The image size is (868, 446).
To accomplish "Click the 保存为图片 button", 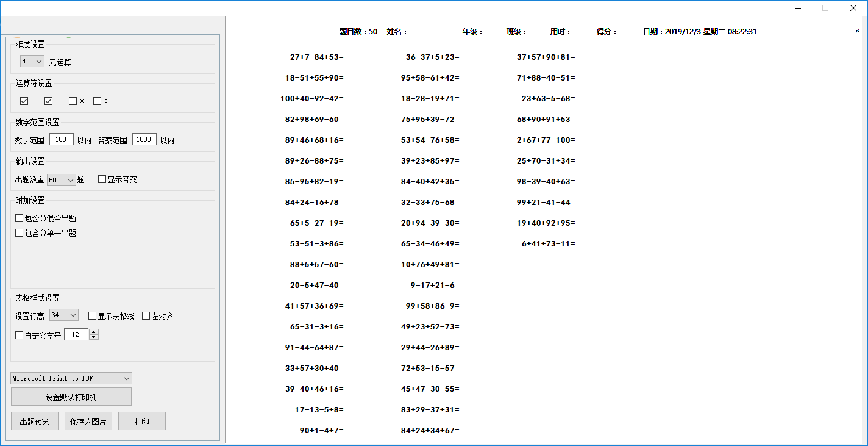I will click(88, 422).
